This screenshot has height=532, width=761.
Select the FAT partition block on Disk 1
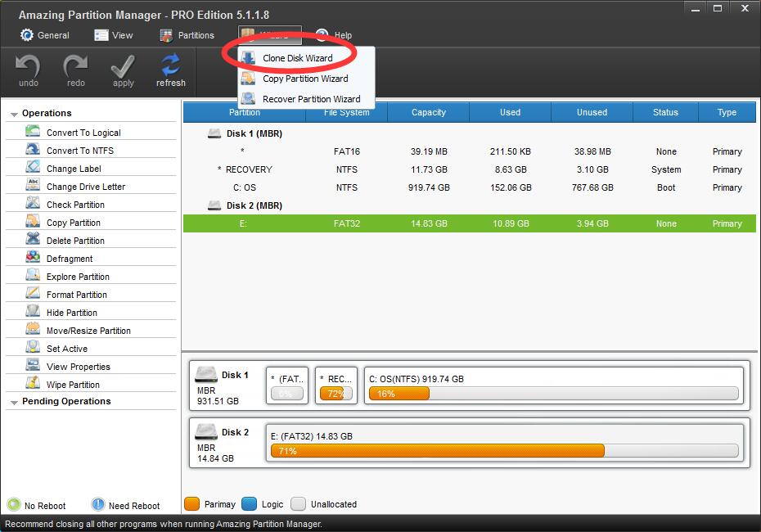(287, 385)
